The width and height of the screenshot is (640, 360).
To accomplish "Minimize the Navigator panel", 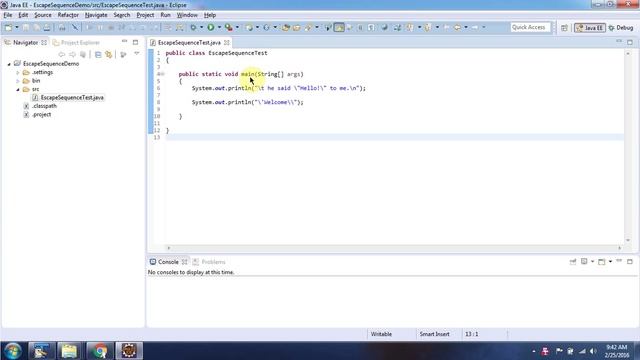I will tap(124, 42).
